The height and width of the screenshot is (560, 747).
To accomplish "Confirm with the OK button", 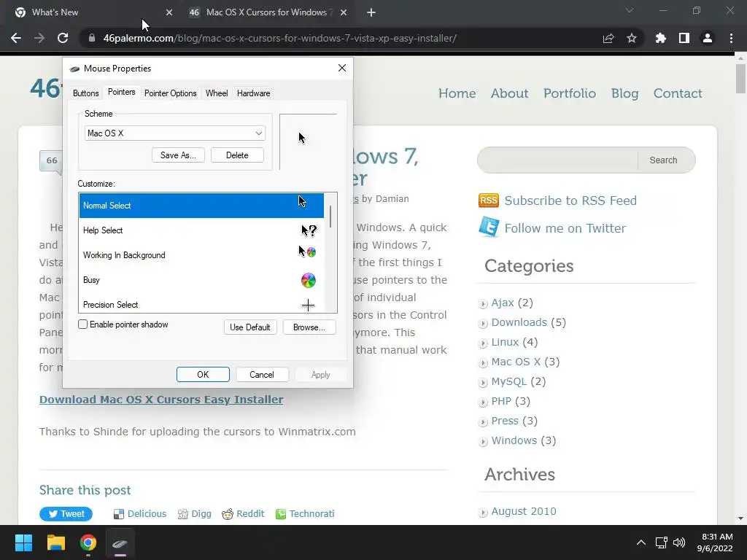I will [203, 375].
